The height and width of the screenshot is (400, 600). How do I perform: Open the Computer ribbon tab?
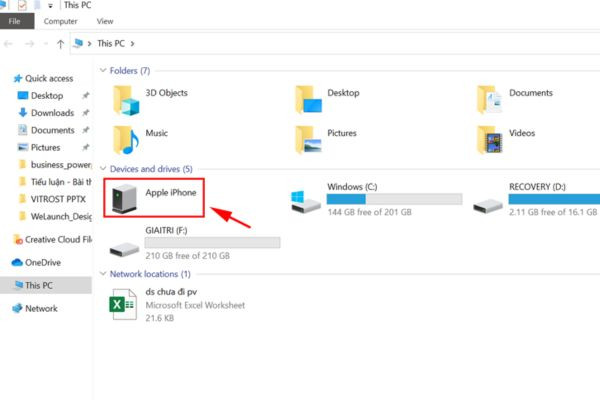(60, 21)
